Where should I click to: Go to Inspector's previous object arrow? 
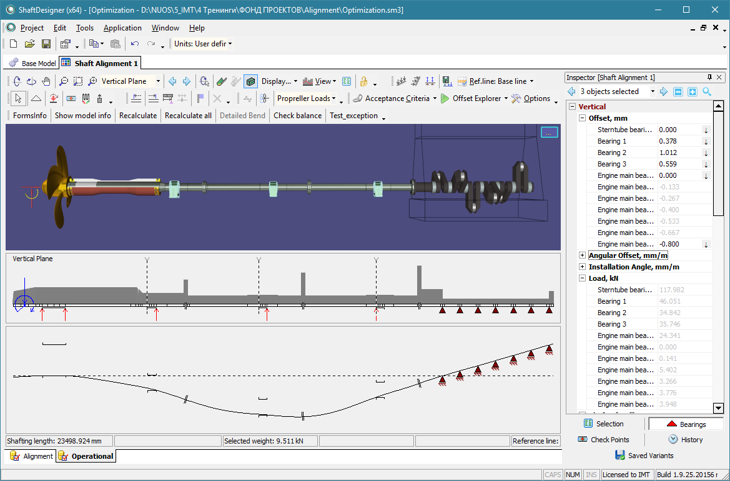[x=571, y=92]
